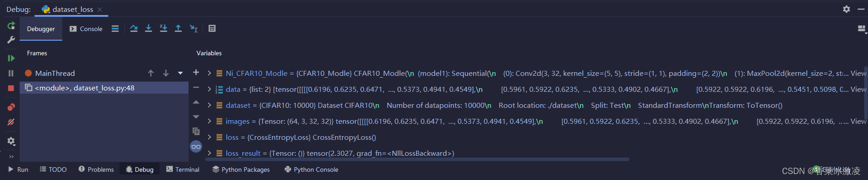Add a new watch with plus icon

pyautogui.click(x=196, y=72)
